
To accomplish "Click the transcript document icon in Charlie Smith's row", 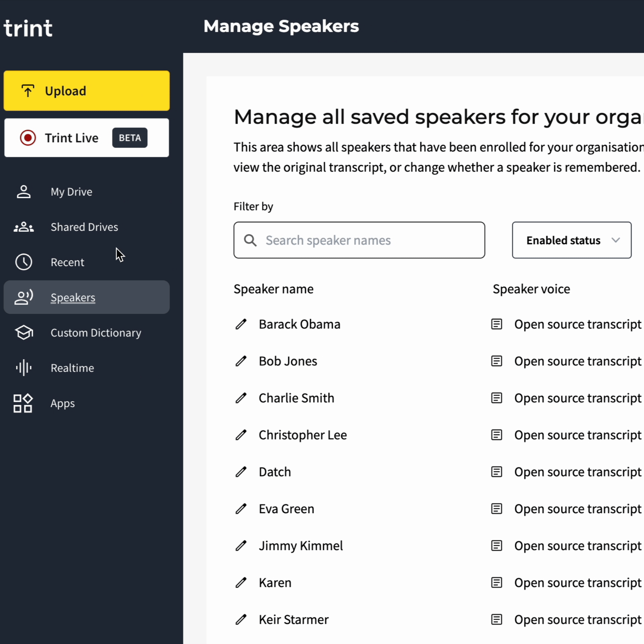I will coord(496,398).
